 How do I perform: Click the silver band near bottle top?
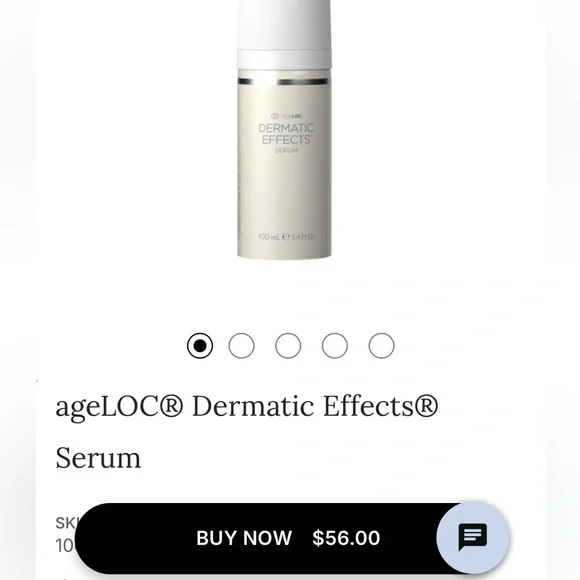tap(283, 82)
